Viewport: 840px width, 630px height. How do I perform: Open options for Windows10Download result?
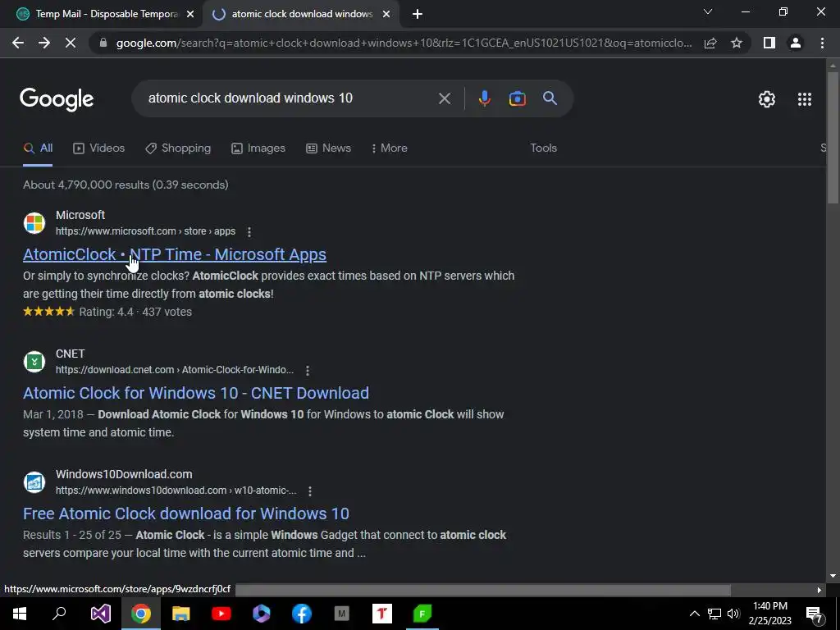point(310,491)
